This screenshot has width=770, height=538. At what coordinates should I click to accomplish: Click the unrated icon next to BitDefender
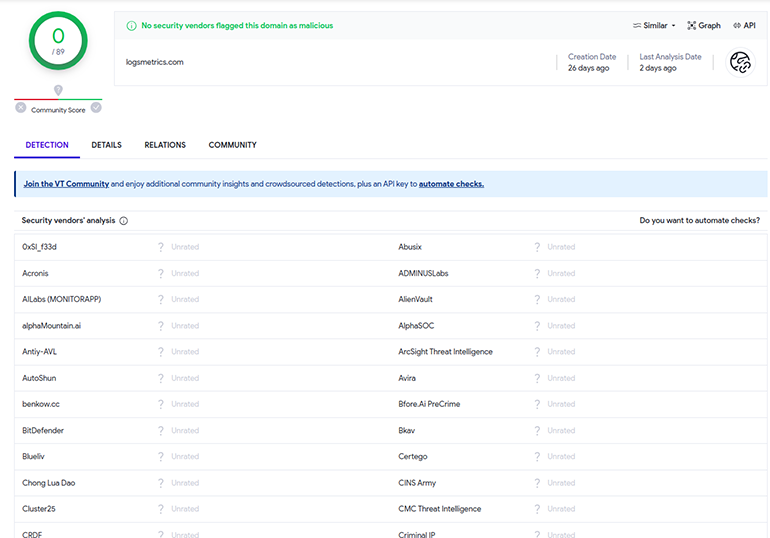161,430
